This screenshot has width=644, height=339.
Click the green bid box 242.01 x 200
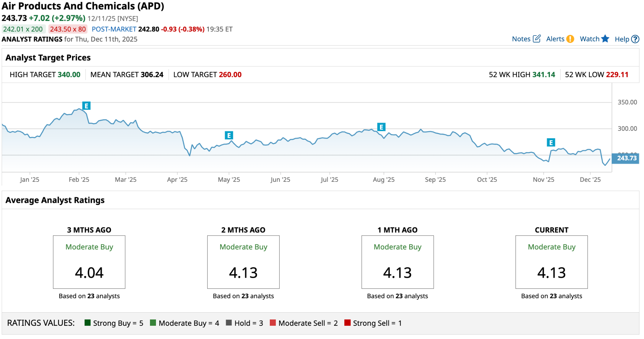click(x=23, y=29)
